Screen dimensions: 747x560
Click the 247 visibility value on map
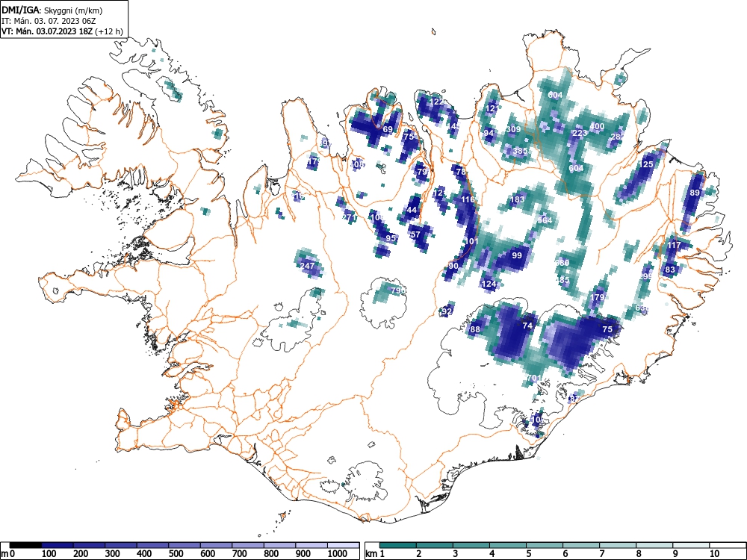click(x=307, y=266)
